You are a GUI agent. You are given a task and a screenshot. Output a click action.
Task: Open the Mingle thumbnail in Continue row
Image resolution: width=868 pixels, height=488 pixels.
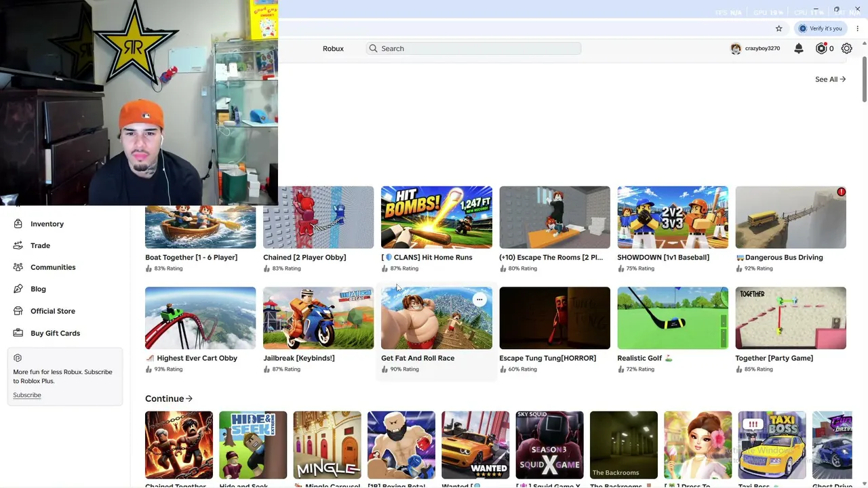click(x=327, y=445)
